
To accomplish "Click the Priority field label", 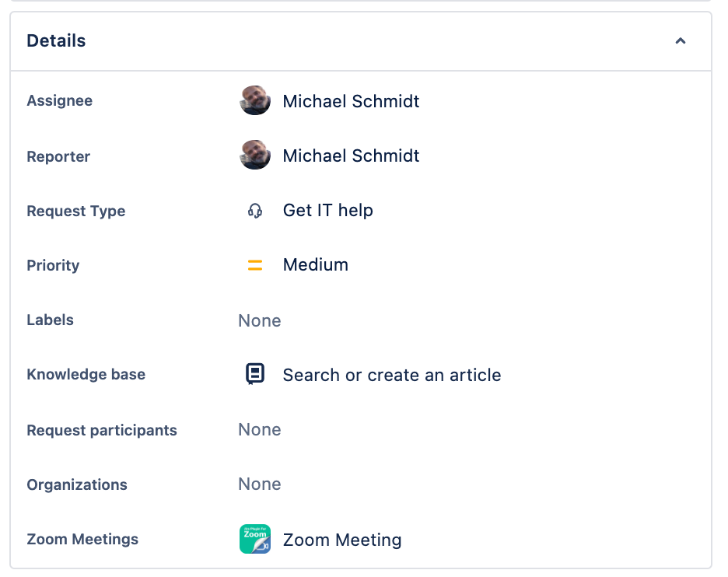I will coord(53,265).
